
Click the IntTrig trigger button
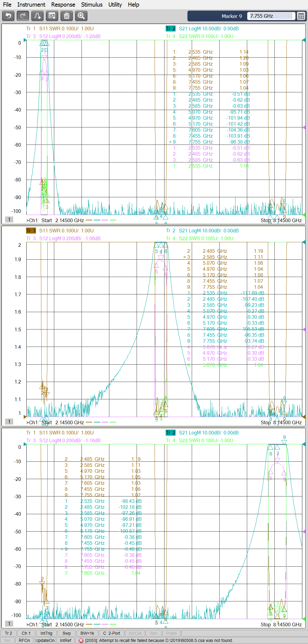pos(46,633)
